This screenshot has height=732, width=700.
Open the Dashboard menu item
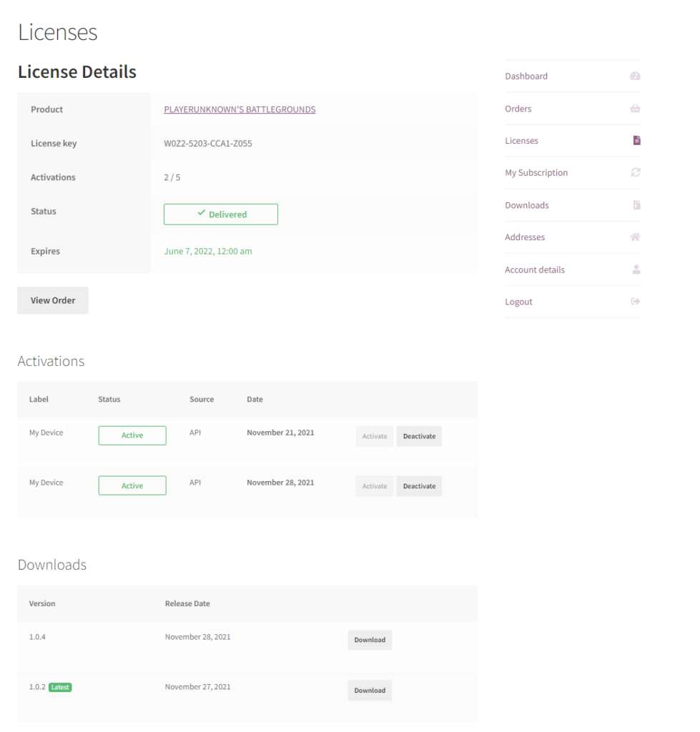click(526, 76)
